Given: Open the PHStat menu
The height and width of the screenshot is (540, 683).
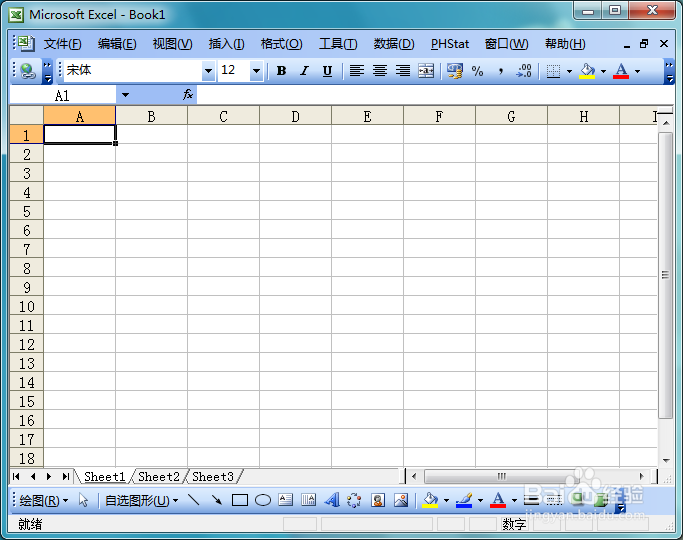Looking at the screenshot, I should (450, 44).
